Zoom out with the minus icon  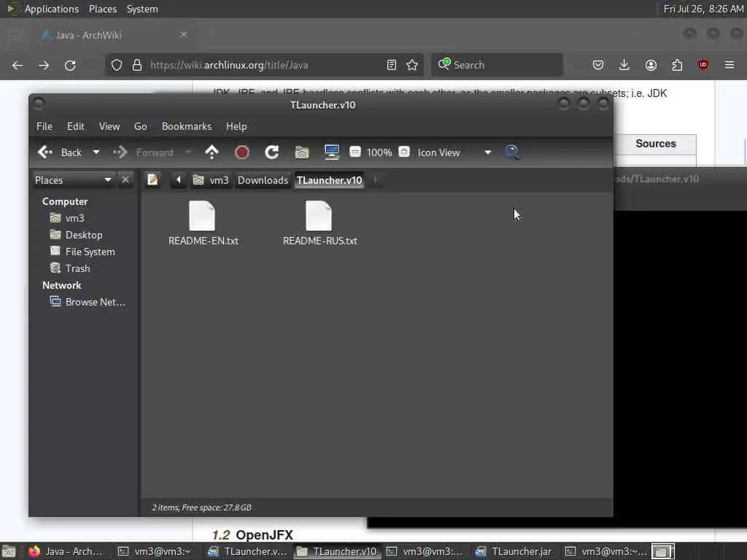pos(355,152)
